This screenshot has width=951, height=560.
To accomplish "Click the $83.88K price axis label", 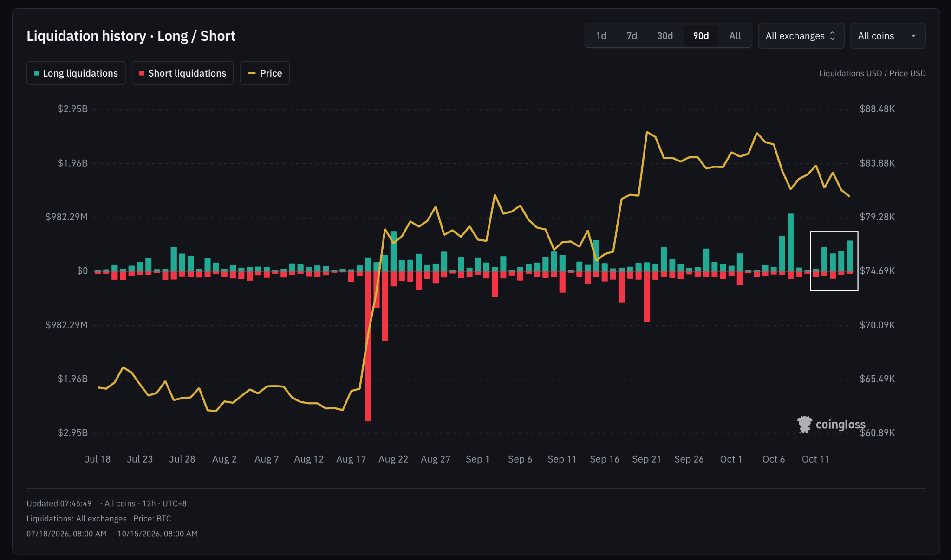I will pyautogui.click(x=877, y=163).
